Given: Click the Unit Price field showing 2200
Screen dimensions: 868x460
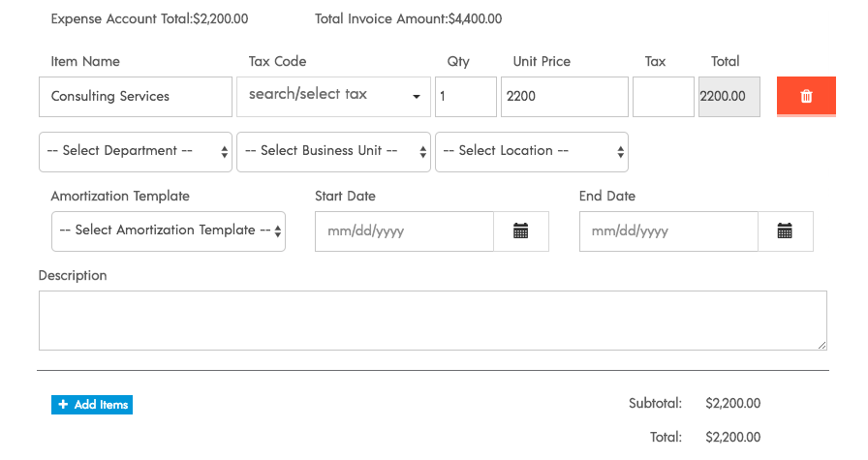Looking at the screenshot, I should [565, 97].
